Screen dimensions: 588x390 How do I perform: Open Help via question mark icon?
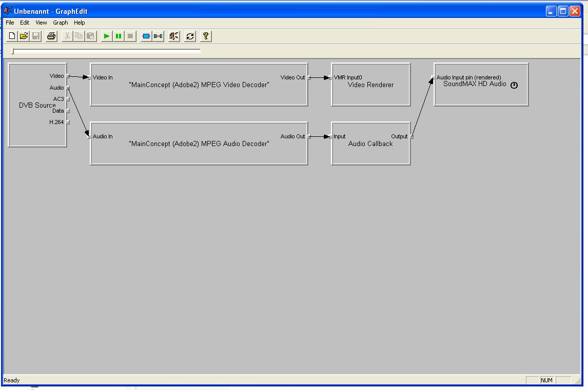205,36
